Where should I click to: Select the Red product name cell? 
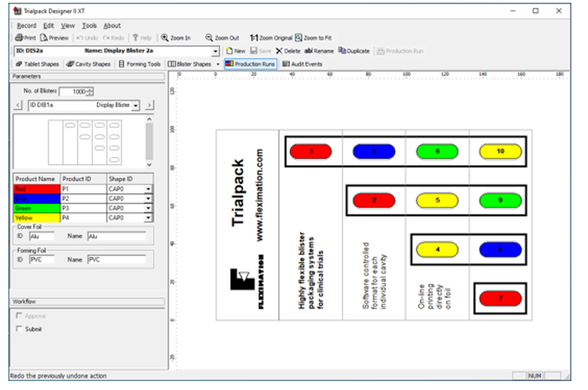36,189
